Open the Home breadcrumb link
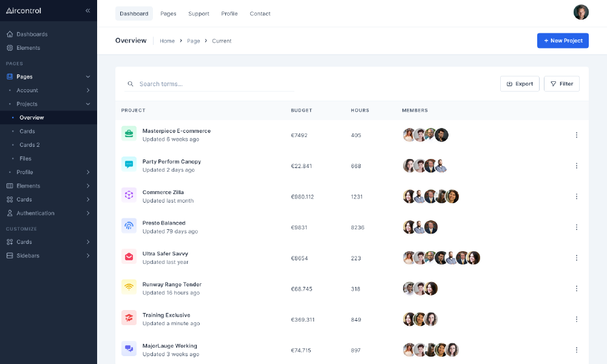Viewport: 607px width, 364px height. pos(167,41)
